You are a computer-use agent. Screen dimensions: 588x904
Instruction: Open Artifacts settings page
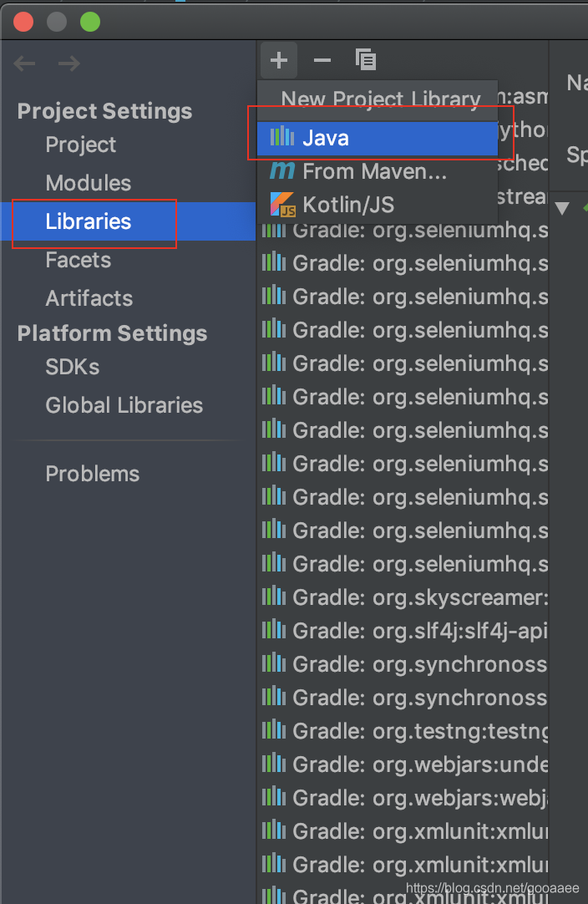point(89,298)
